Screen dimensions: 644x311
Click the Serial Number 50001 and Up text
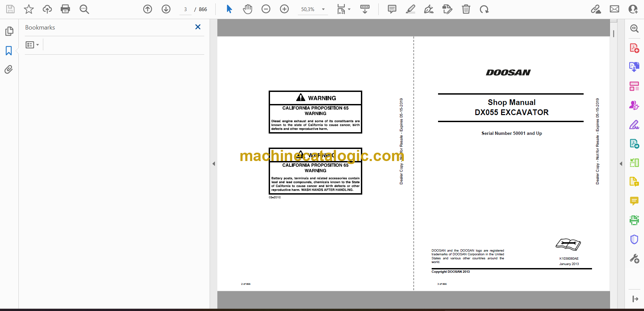(x=512, y=133)
